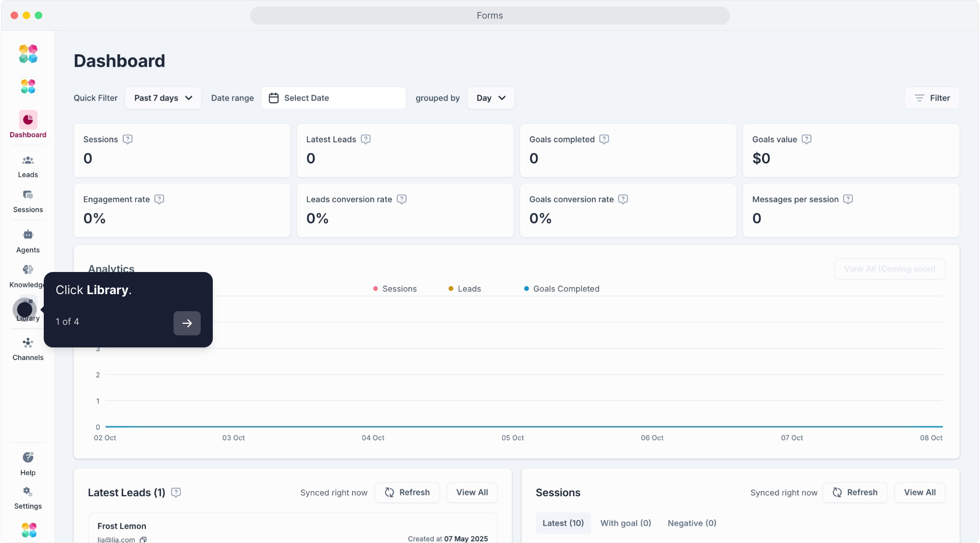Refresh the Latest Leads list
This screenshot has height=543, width=980.
coord(407,492)
